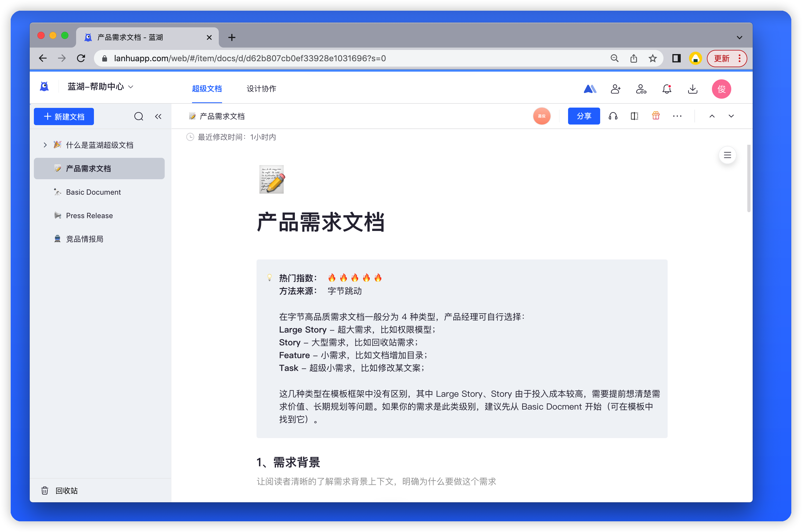The height and width of the screenshot is (532, 802).
Task: Click the lightbulb icon in the callout
Action: [269, 277]
